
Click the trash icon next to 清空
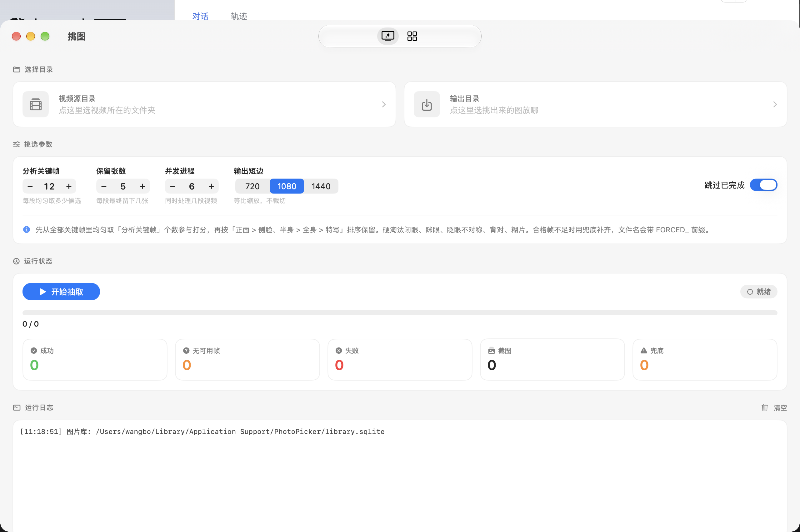click(765, 407)
